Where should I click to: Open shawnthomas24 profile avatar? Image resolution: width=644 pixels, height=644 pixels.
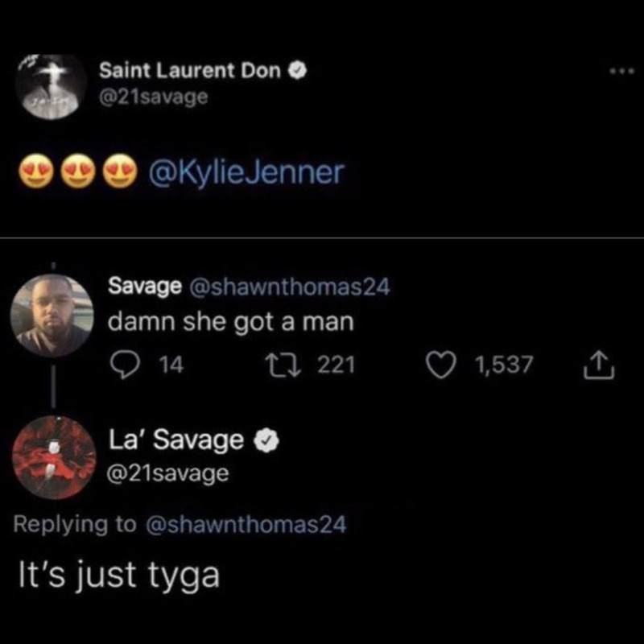tap(52, 316)
